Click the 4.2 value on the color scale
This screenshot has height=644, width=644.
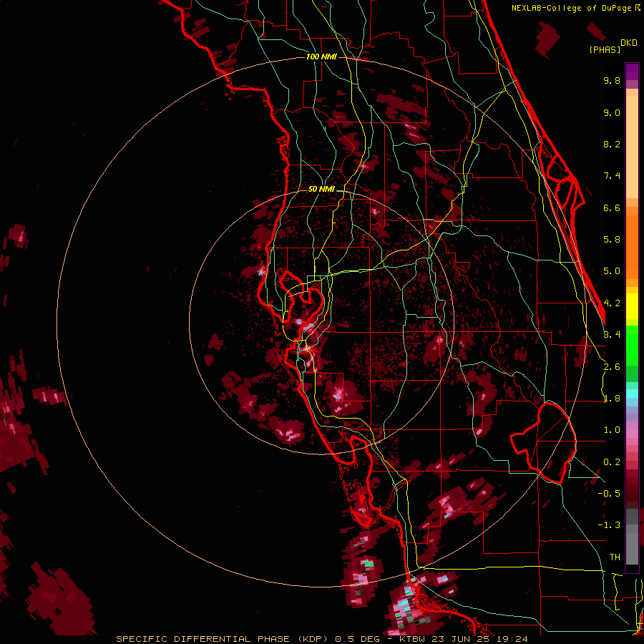(612, 303)
